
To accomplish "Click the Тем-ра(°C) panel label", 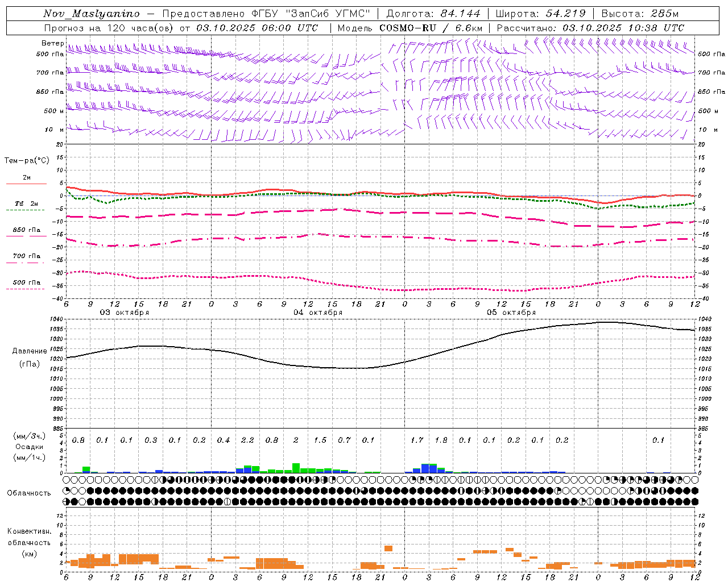I will [27, 161].
